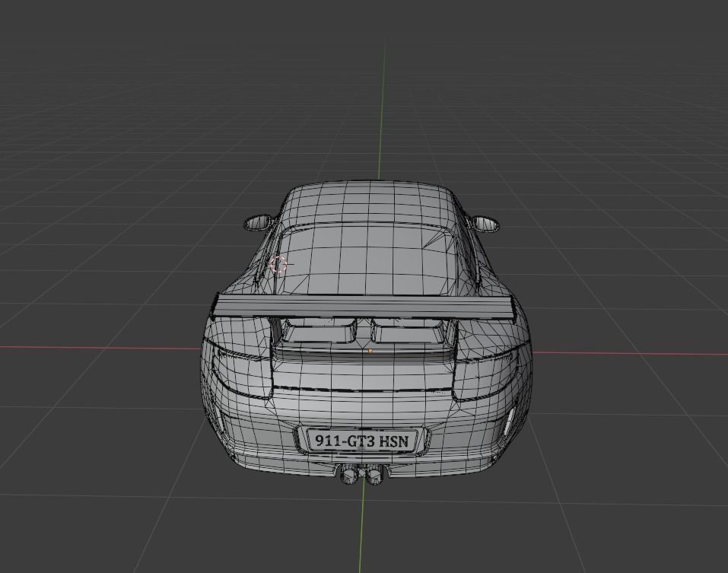
Task: Click the red dashed 3D cursor
Action: click(278, 264)
